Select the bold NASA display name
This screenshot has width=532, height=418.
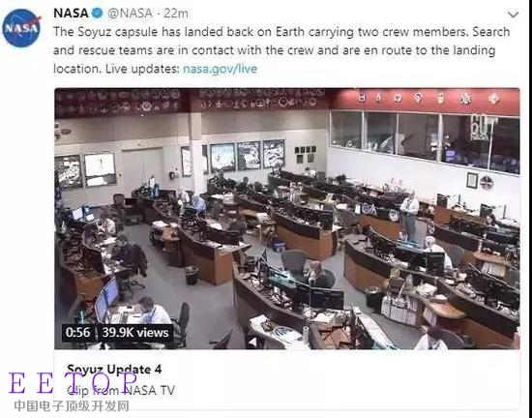[71, 14]
